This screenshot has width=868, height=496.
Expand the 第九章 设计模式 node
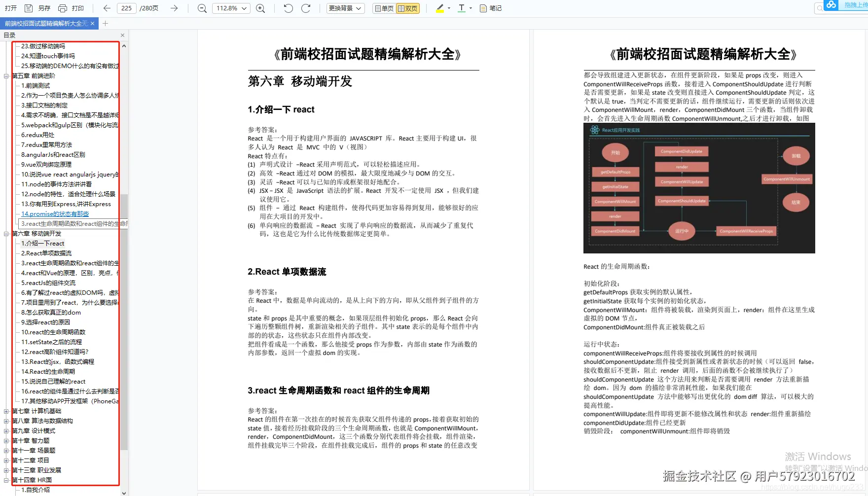coord(6,431)
